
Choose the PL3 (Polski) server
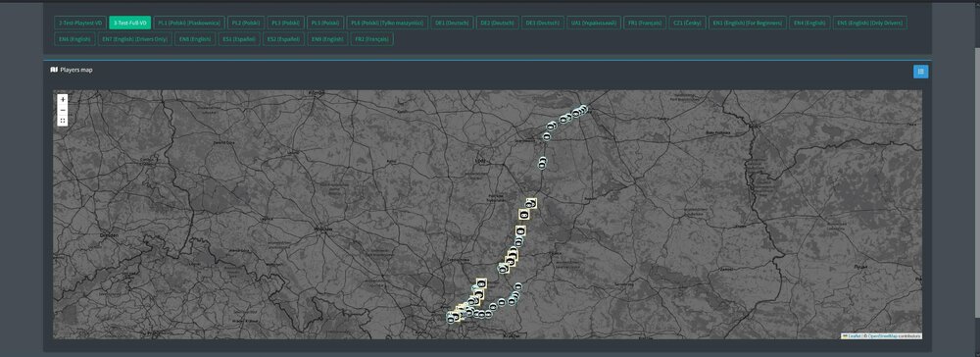[x=285, y=23]
